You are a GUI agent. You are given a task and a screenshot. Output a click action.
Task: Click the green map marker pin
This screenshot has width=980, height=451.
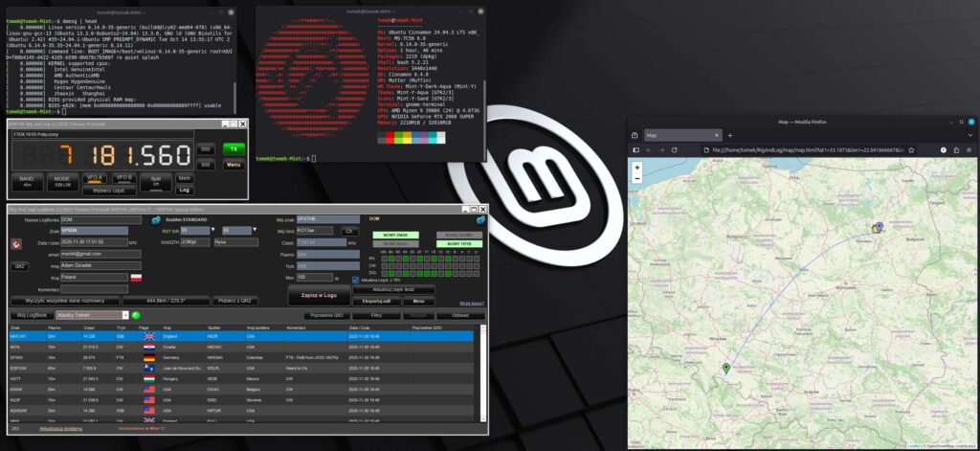[x=725, y=368]
